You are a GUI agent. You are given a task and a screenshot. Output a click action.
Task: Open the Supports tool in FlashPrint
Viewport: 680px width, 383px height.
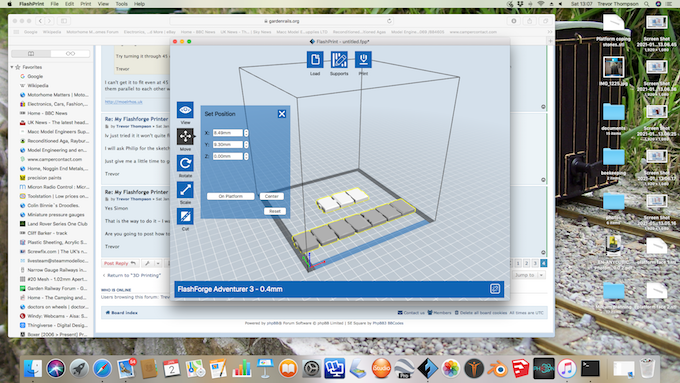339,59
